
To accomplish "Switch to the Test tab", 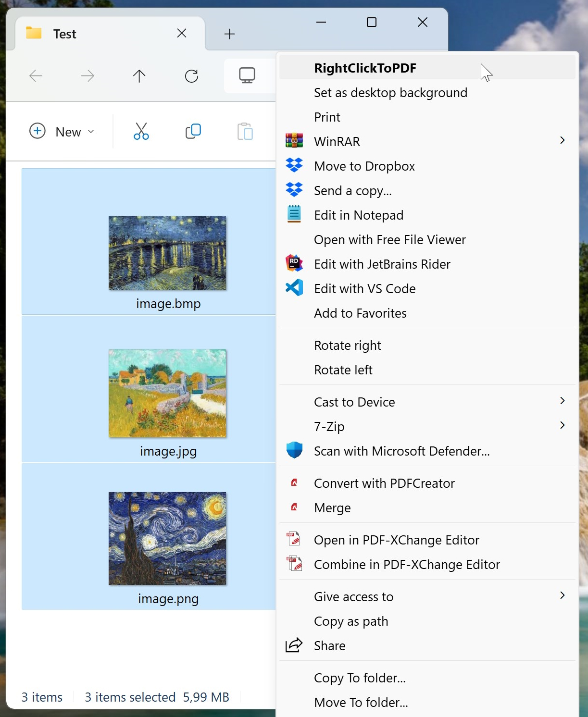I will [110, 34].
